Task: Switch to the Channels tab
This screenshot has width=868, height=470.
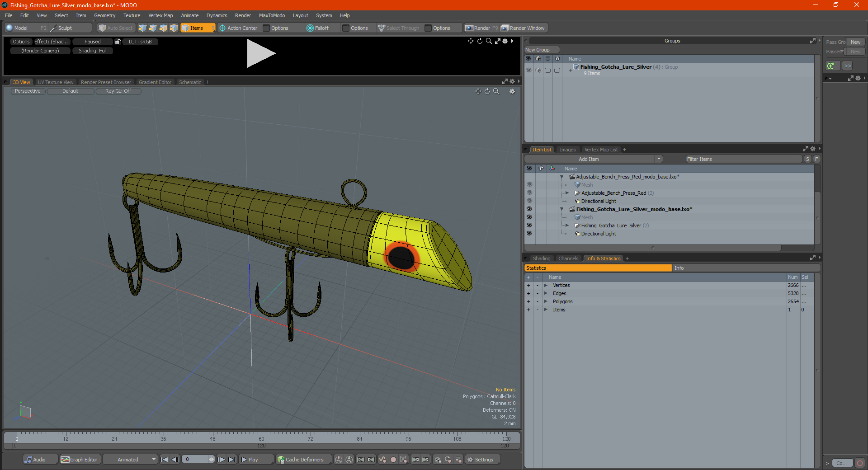Action: (x=568, y=258)
